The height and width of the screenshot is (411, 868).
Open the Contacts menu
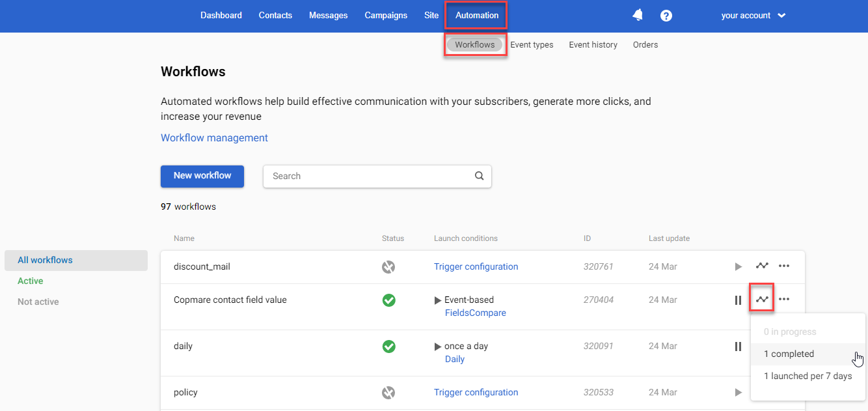(275, 16)
